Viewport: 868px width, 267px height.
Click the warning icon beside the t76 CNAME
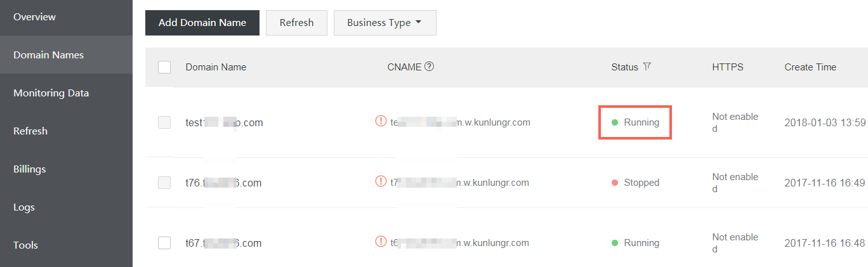[x=381, y=181]
